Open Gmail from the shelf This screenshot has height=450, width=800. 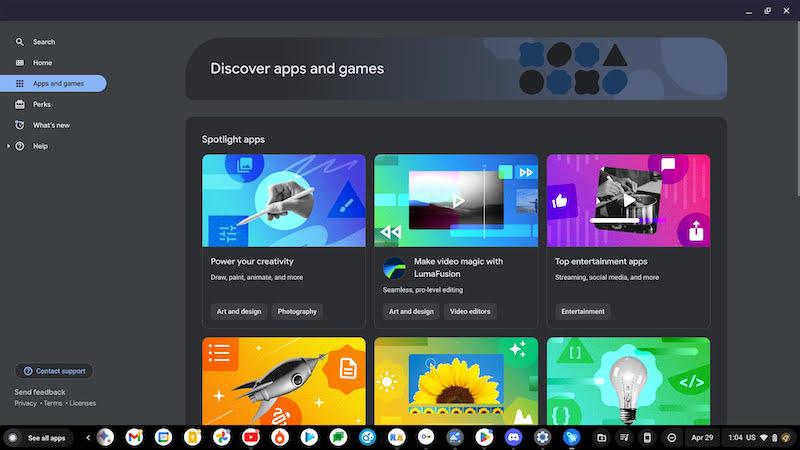pyautogui.click(x=134, y=437)
